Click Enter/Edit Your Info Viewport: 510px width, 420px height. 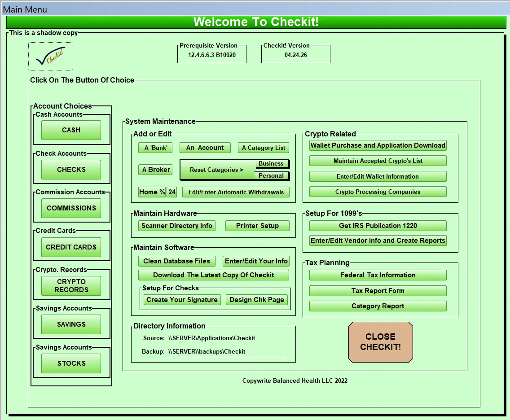[256, 261]
